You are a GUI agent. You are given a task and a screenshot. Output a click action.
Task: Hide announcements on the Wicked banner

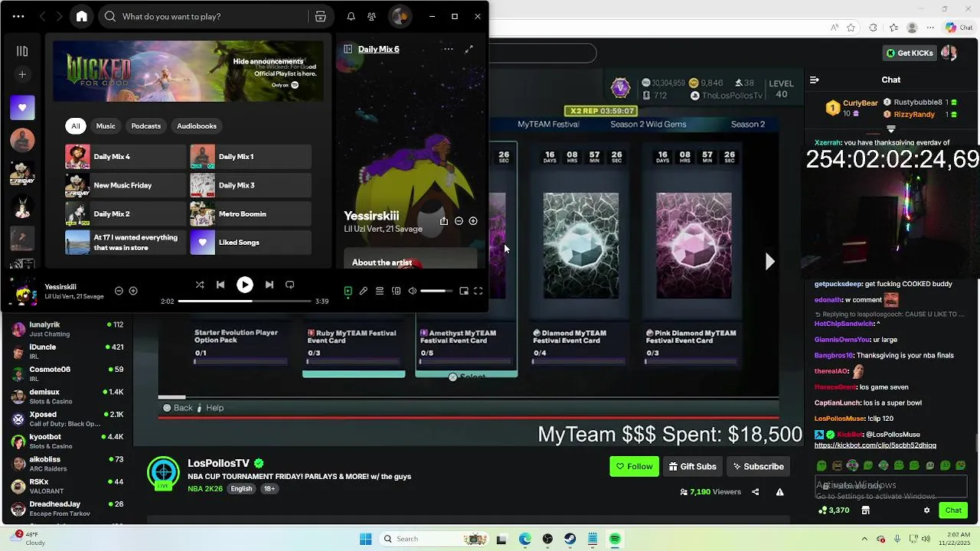(268, 61)
